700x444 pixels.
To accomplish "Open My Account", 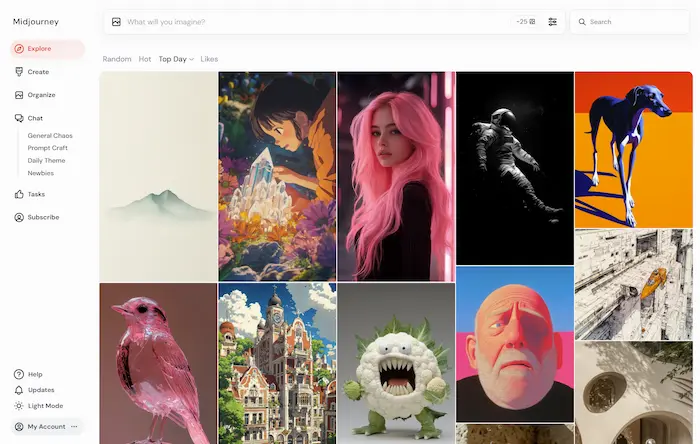I will [46, 427].
